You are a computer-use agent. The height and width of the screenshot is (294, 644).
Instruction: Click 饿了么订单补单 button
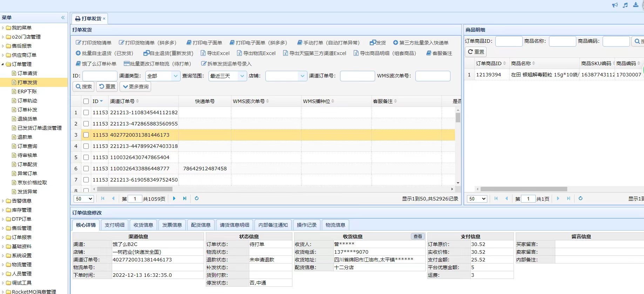tap(96, 64)
